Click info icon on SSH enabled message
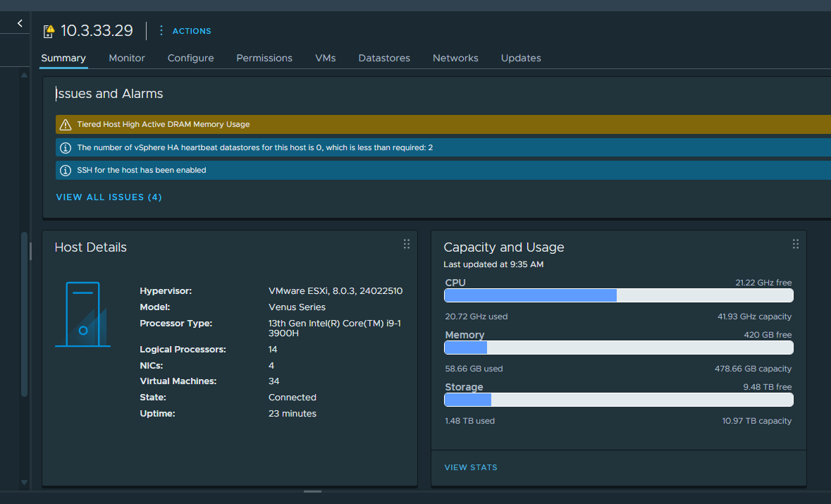831x504 pixels. click(x=66, y=170)
